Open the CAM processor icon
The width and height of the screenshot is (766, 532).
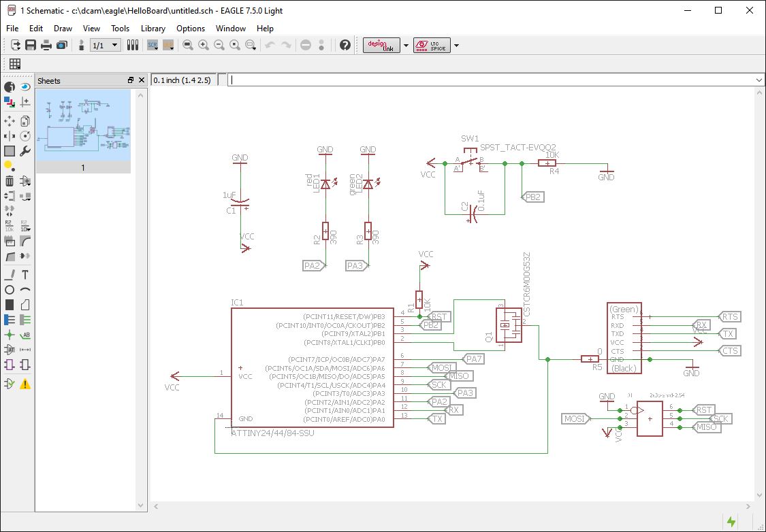click(61, 46)
